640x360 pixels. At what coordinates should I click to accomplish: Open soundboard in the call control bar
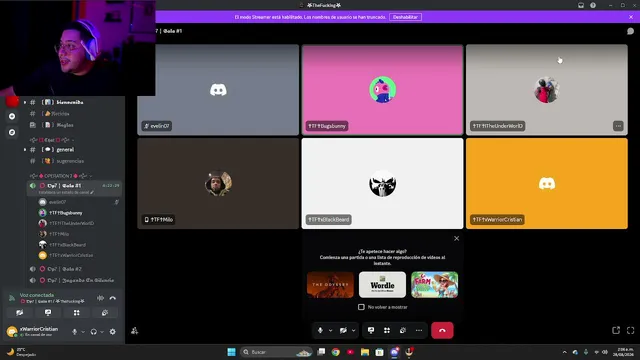403,330
